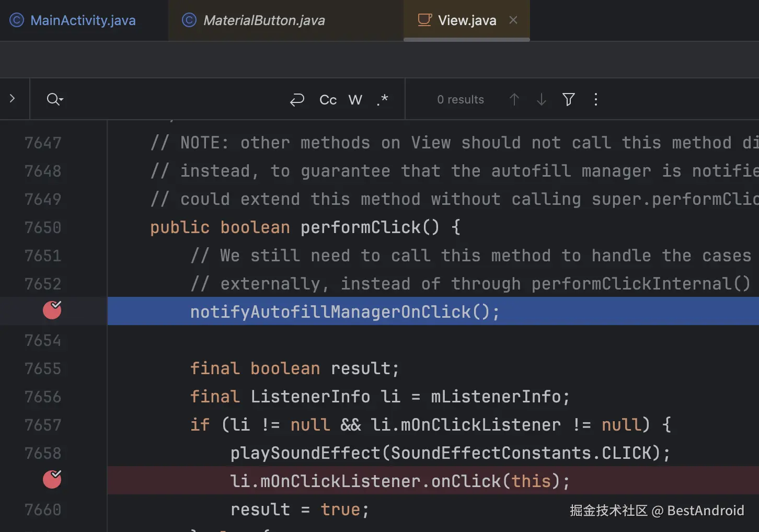The height and width of the screenshot is (532, 759).
Task: Click li.mOnClickListener.onClick(this) statement
Action: click(x=400, y=481)
